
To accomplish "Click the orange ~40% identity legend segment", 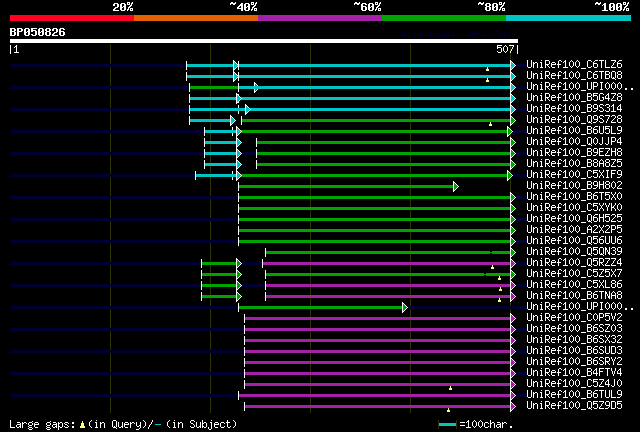I will click(196, 18).
